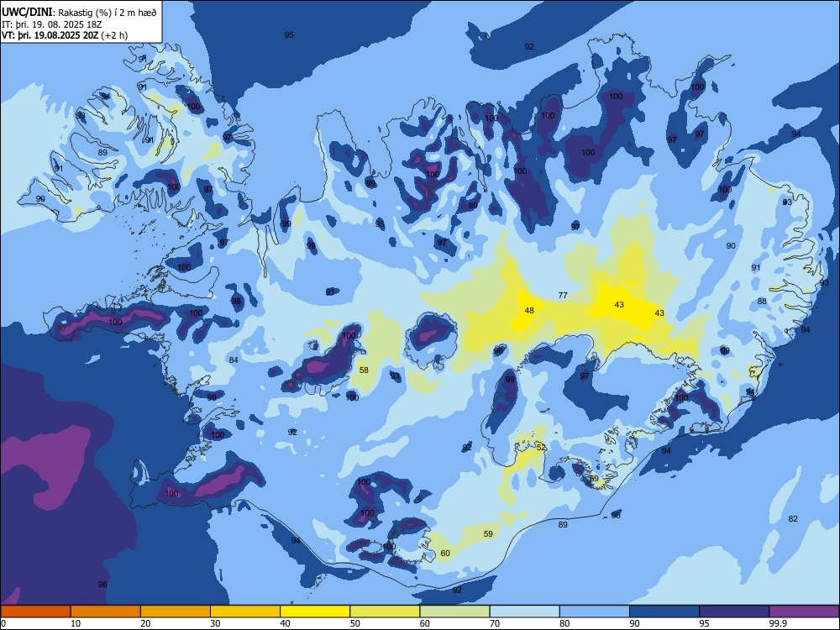Click the '20' legend tick label
This screenshot has width=840, height=630.
145,623
